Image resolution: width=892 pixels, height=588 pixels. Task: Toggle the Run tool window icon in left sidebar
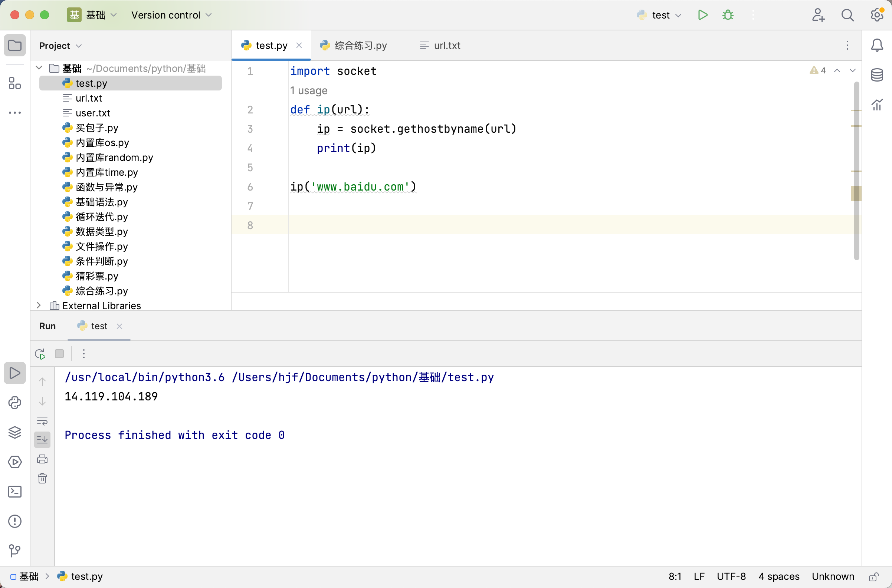click(14, 373)
